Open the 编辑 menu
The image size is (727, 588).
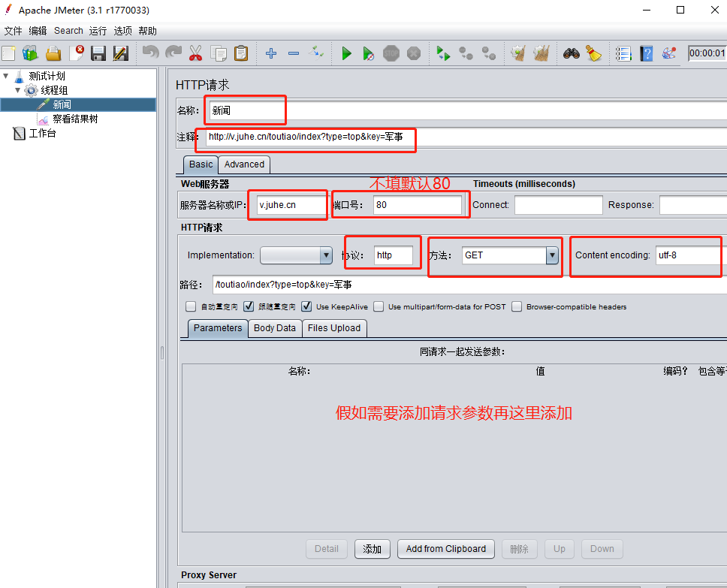38,31
